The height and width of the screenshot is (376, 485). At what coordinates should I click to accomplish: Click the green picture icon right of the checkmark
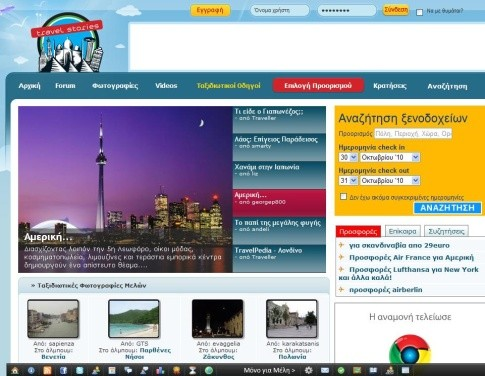357,370
